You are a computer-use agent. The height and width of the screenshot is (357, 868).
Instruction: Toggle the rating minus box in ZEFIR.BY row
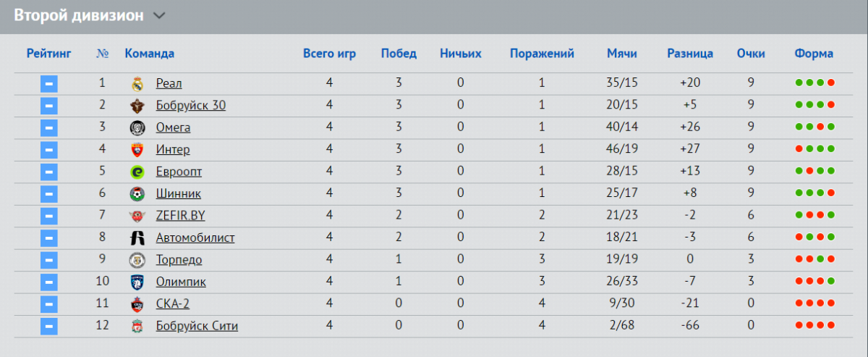(x=48, y=216)
